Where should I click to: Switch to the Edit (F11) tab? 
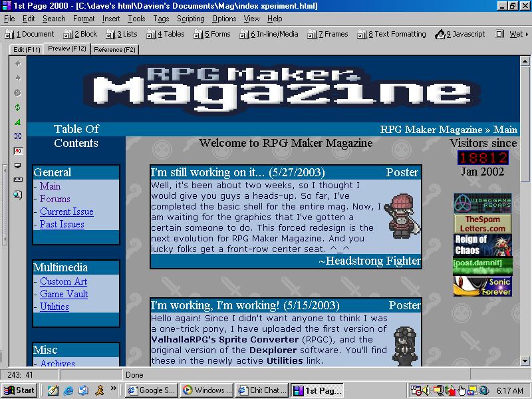(x=27, y=49)
